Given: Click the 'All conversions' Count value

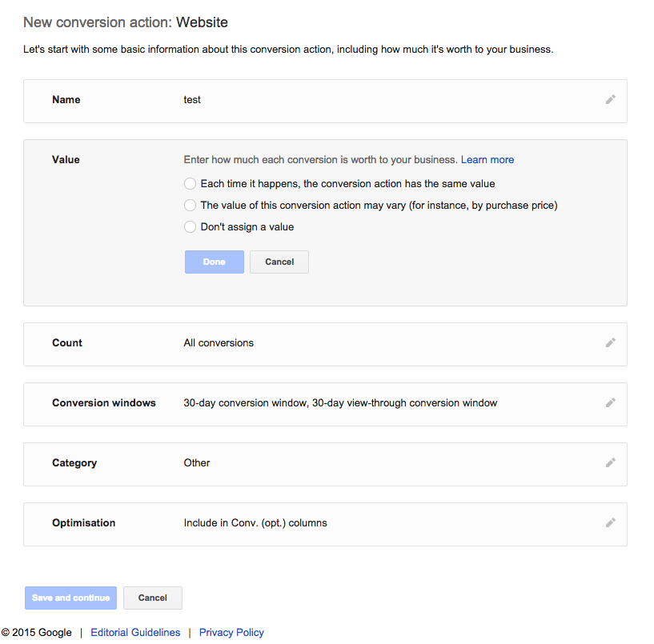Looking at the screenshot, I should 218,342.
